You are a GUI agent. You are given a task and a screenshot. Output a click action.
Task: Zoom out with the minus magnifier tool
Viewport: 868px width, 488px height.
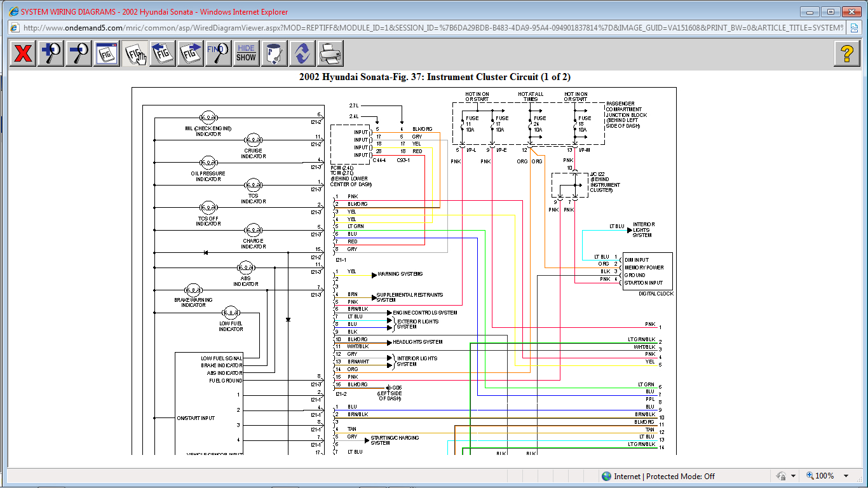coord(79,53)
